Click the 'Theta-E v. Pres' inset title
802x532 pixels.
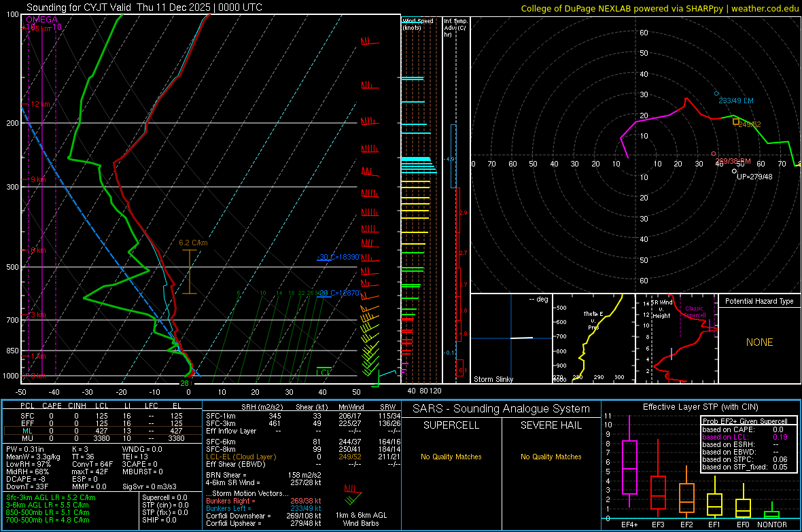pos(593,320)
